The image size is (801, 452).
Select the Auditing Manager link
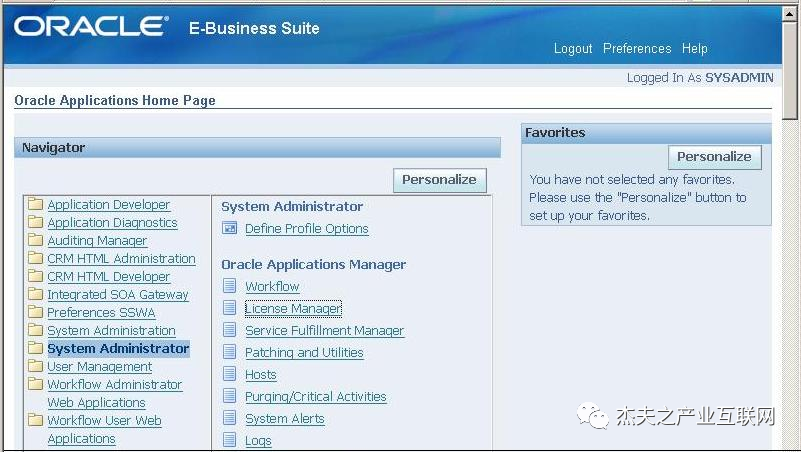tap(97, 241)
